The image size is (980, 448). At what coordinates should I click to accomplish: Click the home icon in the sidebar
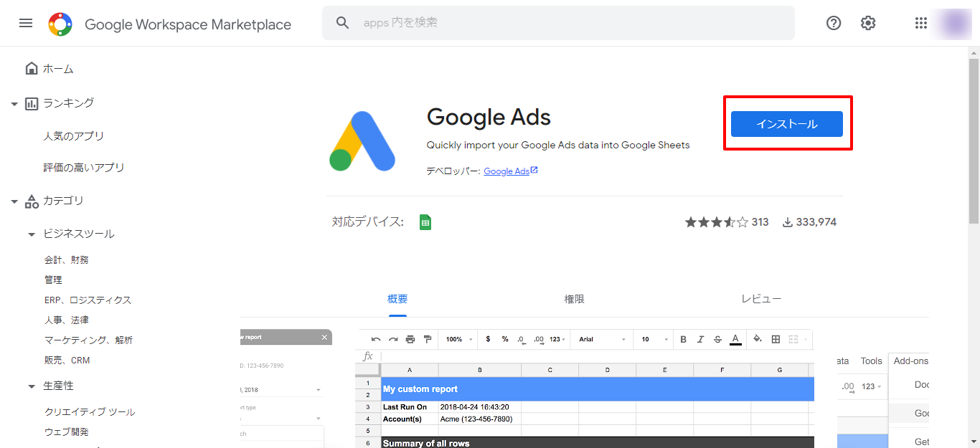pyautogui.click(x=31, y=69)
